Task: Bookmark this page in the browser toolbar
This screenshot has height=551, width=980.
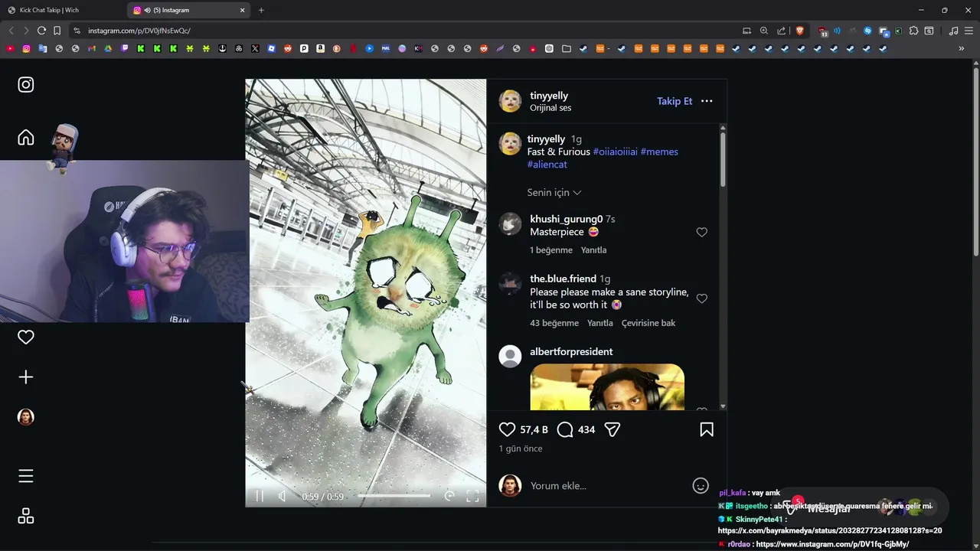Action: click(x=57, y=31)
